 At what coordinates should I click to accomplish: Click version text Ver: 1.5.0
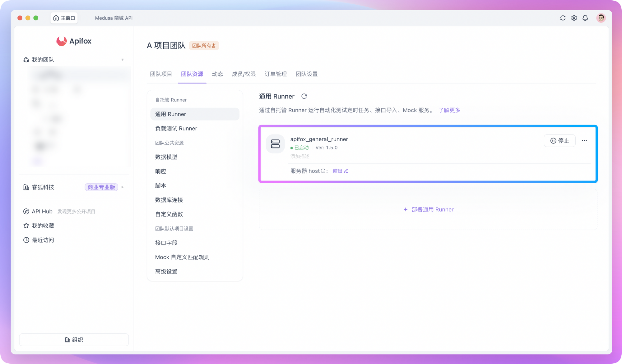(x=326, y=148)
